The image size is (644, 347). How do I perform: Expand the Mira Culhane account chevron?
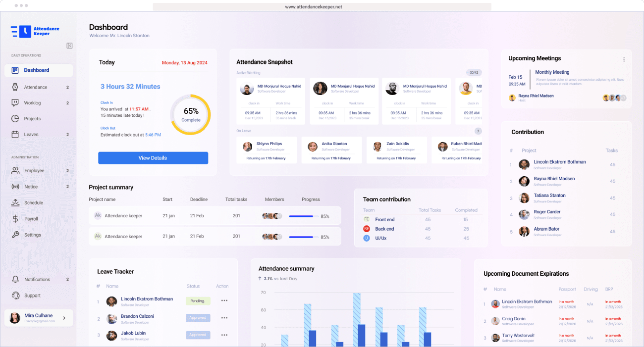(x=64, y=318)
